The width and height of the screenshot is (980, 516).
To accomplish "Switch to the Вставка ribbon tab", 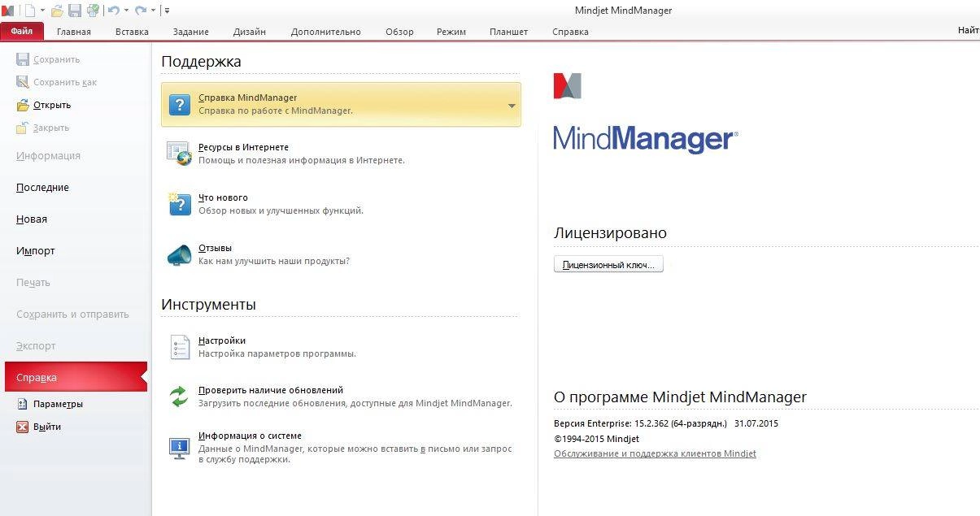I will (132, 32).
